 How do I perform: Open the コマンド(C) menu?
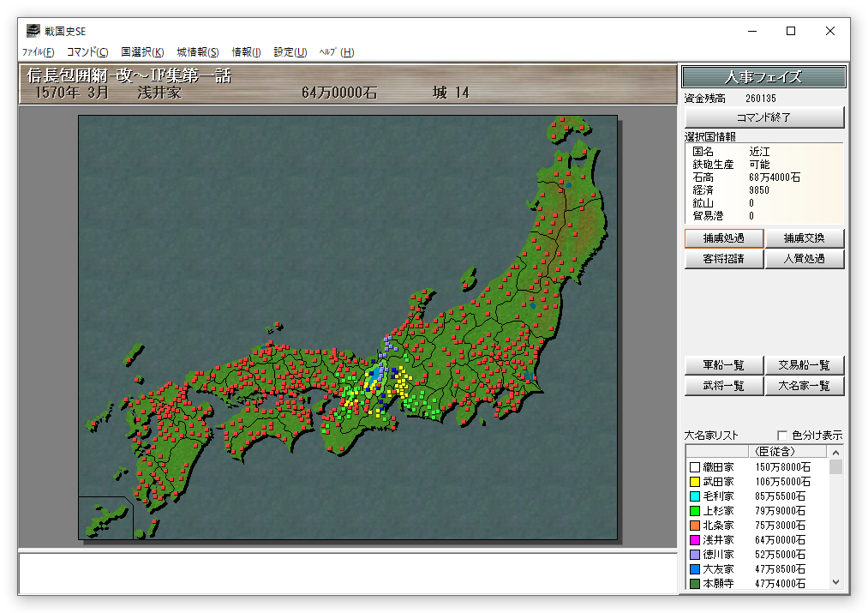point(87,52)
